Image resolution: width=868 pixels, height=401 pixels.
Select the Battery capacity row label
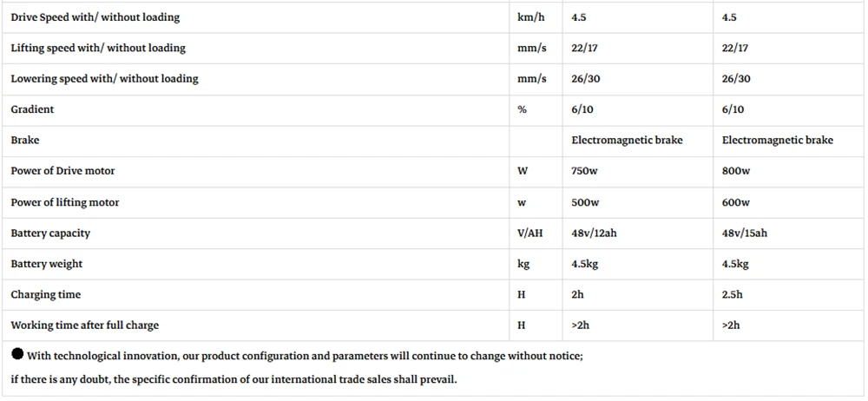[x=50, y=233]
